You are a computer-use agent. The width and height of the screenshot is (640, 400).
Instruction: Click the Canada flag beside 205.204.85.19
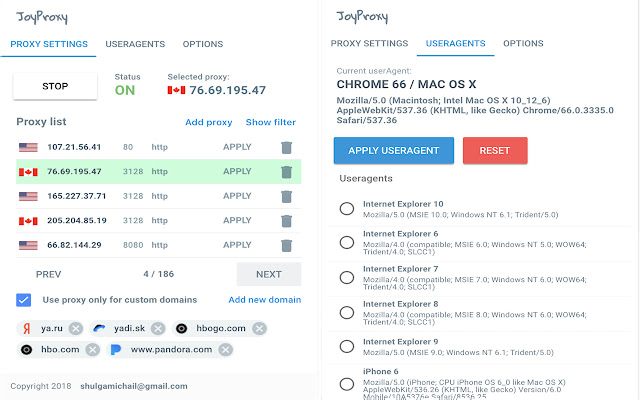[x=28, y=221]
